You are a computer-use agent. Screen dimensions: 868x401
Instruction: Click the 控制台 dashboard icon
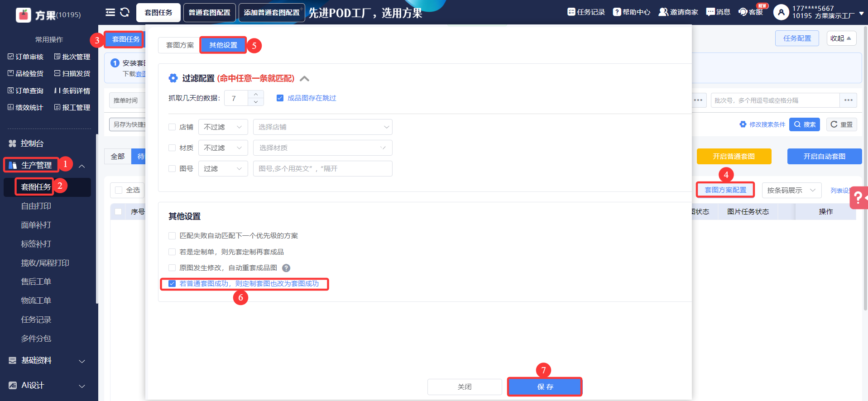13,143
